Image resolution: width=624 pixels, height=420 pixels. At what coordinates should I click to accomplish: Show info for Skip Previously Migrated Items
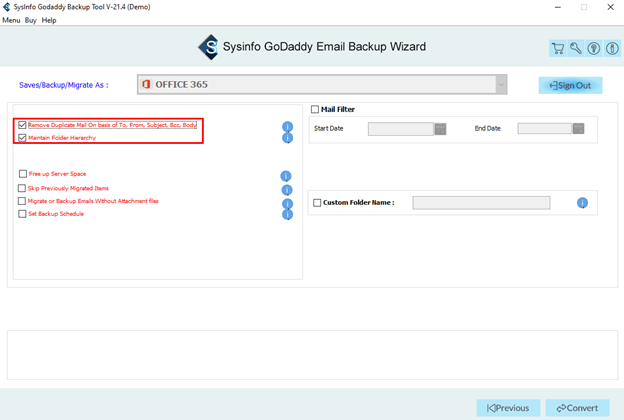click(x=287, y=190)
